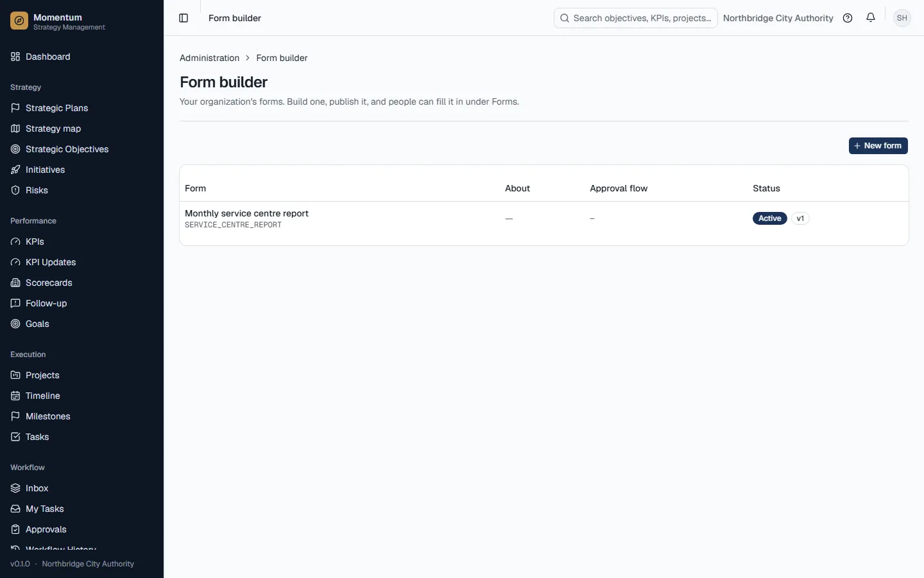Click the Approval flow column header
The height and width of the screenshot is (578, 924).
tap(619, 188)
